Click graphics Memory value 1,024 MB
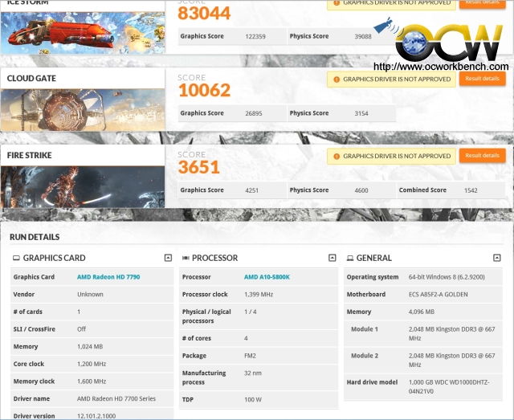The image size is (514, 420). click(x=90, y=347)
